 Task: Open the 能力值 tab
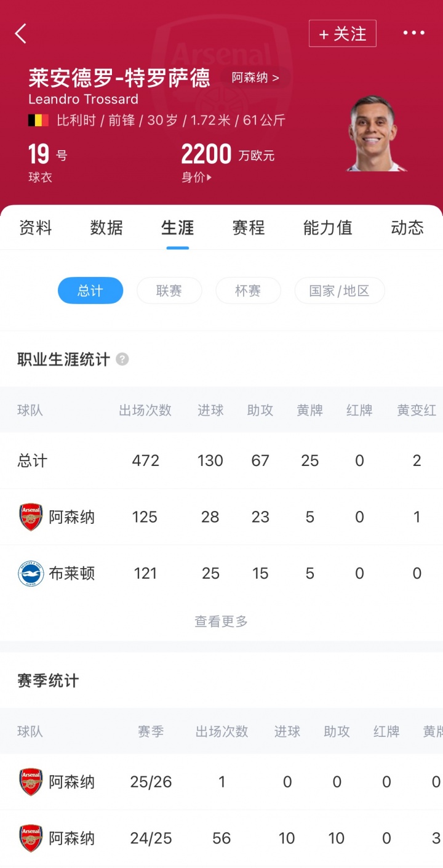[327, 228]
